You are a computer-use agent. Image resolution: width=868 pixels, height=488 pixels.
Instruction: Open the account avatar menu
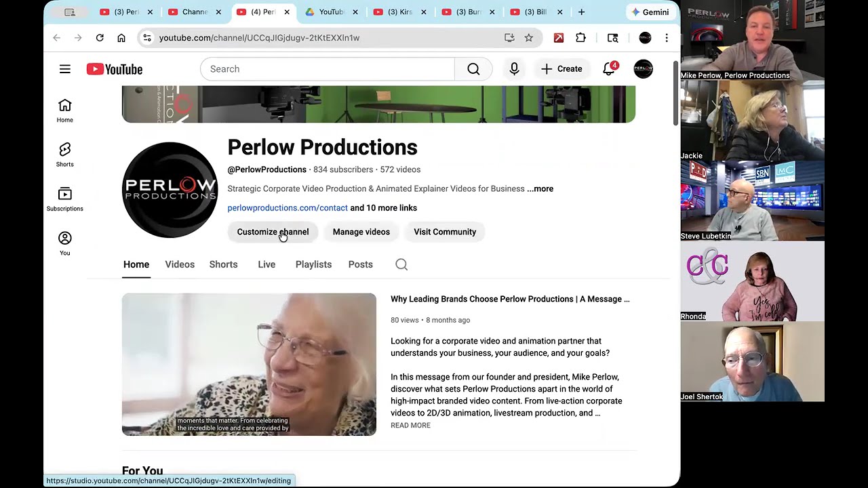644,69
